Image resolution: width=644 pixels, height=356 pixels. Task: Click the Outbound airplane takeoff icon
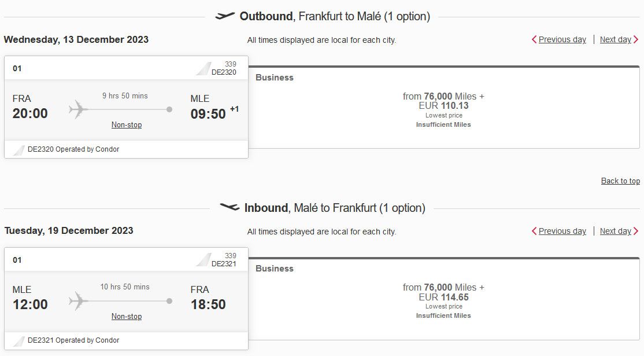(225, 16)
